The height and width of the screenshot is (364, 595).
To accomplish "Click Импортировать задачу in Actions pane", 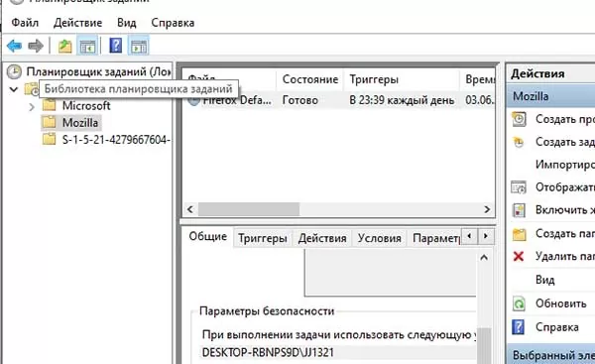I will pos(564,165).
